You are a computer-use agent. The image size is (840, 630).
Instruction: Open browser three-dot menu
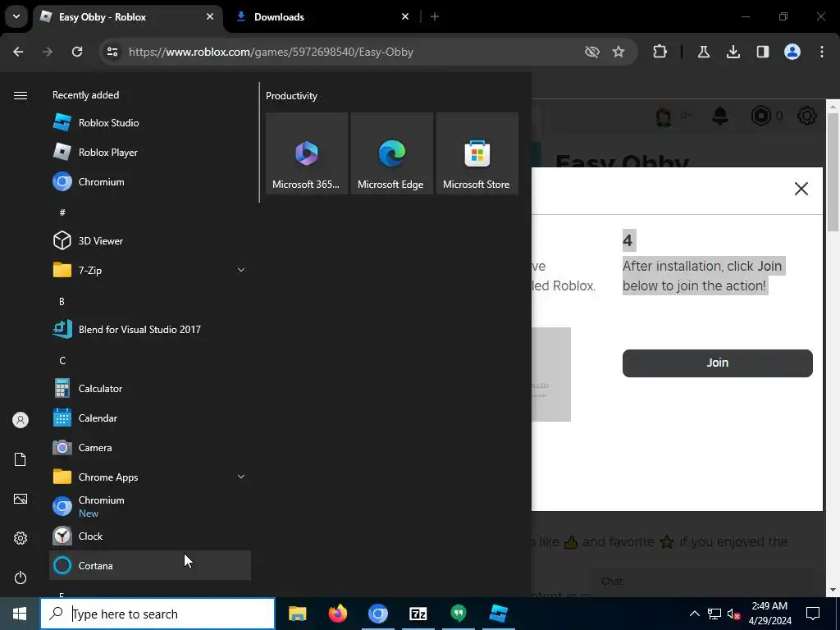tap(822, 52)
